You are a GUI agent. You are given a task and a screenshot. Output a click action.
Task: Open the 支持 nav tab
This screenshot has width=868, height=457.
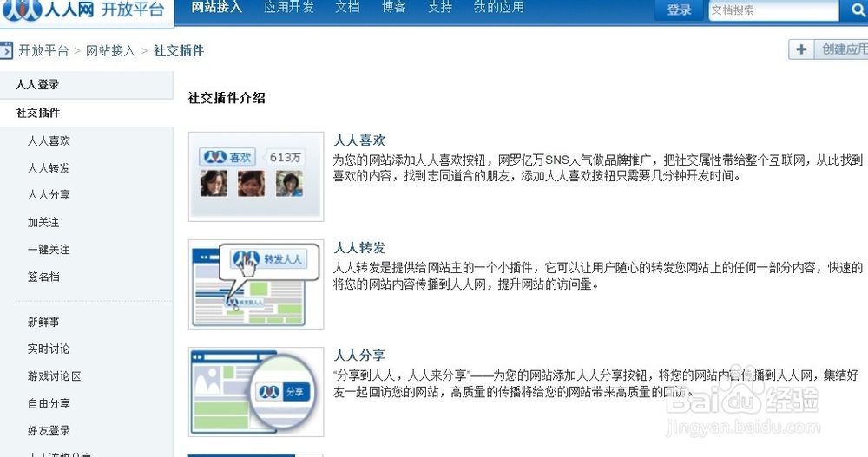(440, 8)
